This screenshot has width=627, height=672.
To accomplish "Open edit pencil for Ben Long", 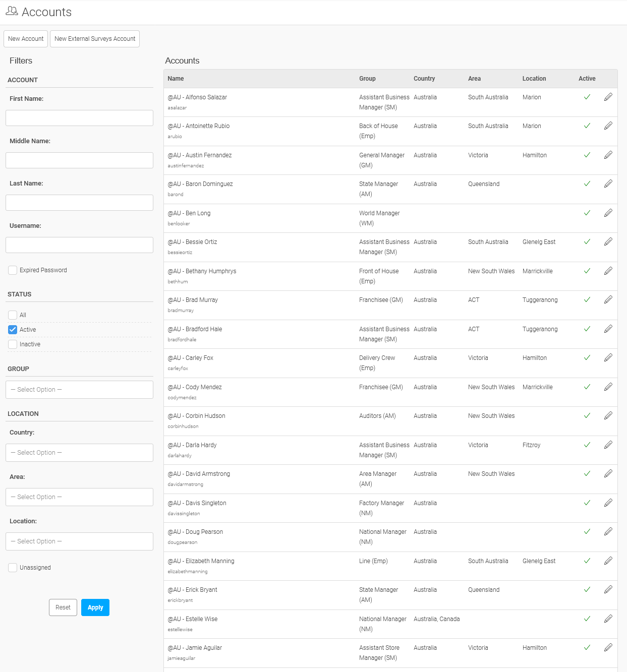I will (608, 213).
